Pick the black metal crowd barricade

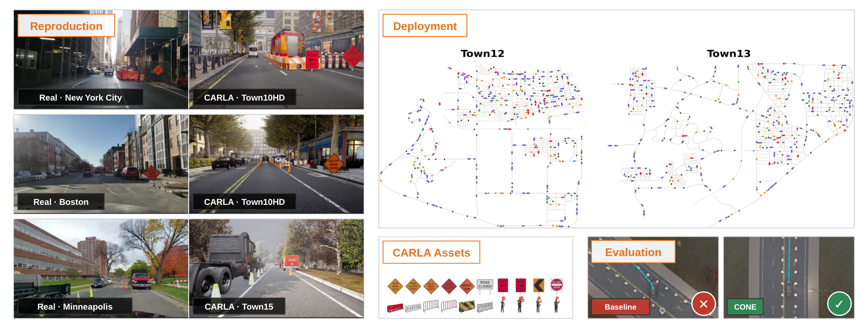(431, 306)
